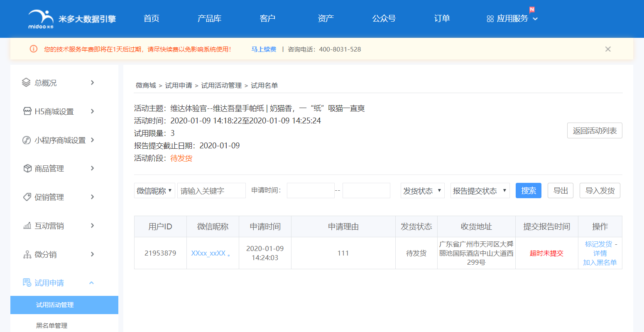This screenshot has width=644, height=332.
Task: Open the 报告提交状态 filter dropdown
Action: [x=480, y=191]
